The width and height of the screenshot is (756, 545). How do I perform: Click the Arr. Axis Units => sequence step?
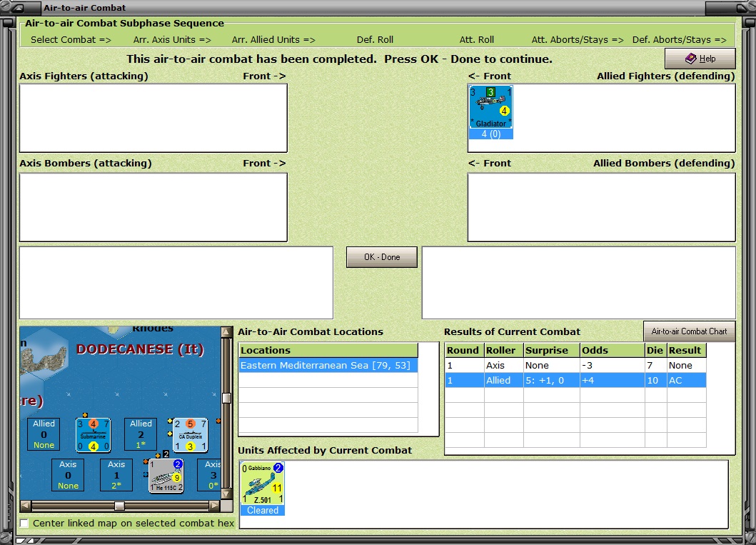(x=172, y=39)
